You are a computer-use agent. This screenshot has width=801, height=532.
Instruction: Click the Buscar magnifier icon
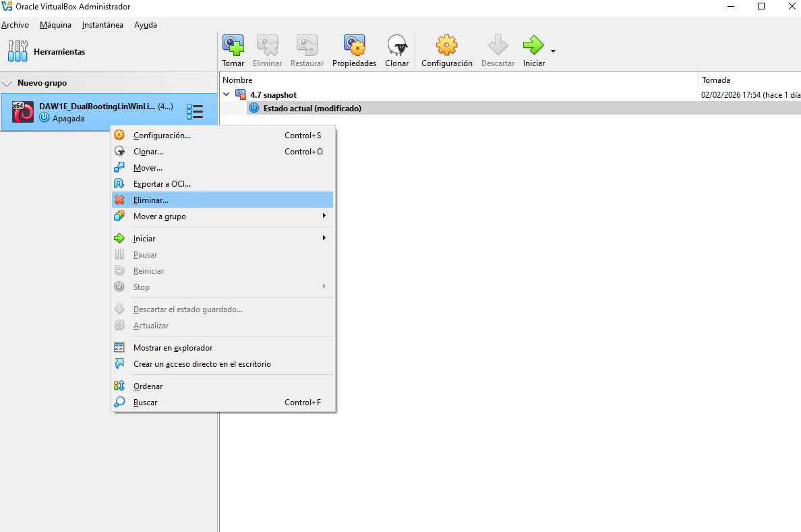click(x=119, y=402)
